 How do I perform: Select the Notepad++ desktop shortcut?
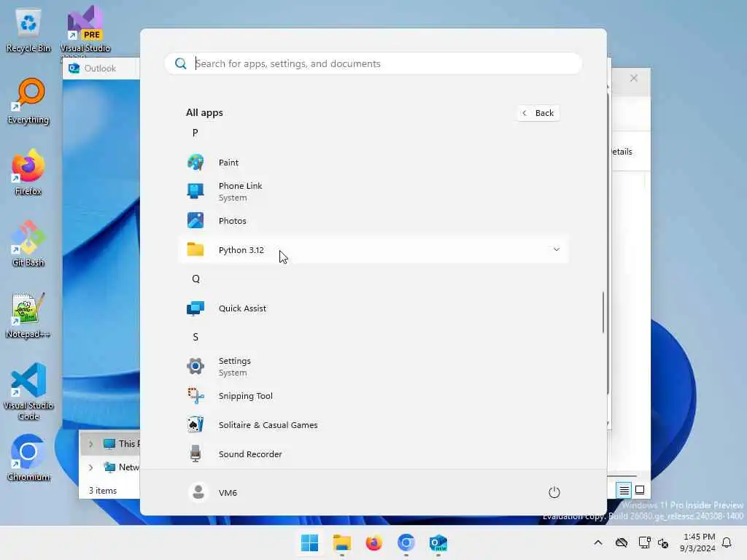coord(28,315)
